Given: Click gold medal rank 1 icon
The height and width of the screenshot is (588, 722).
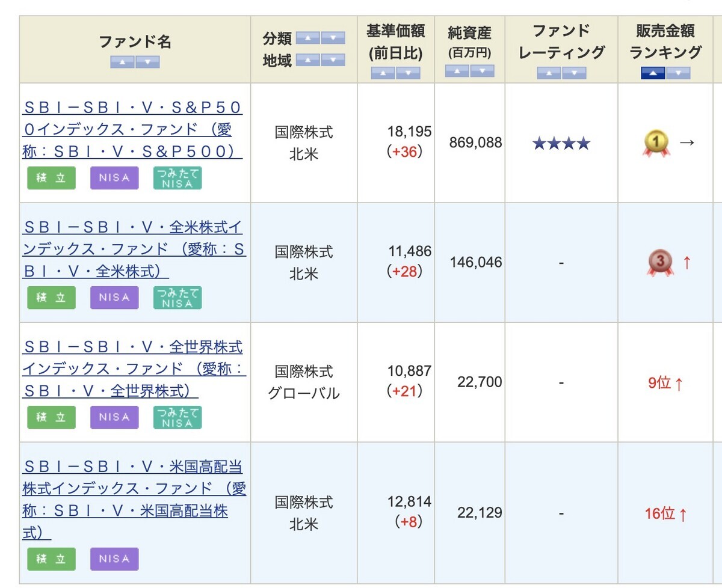Looking at the screenshot, I should coord(657,144).
